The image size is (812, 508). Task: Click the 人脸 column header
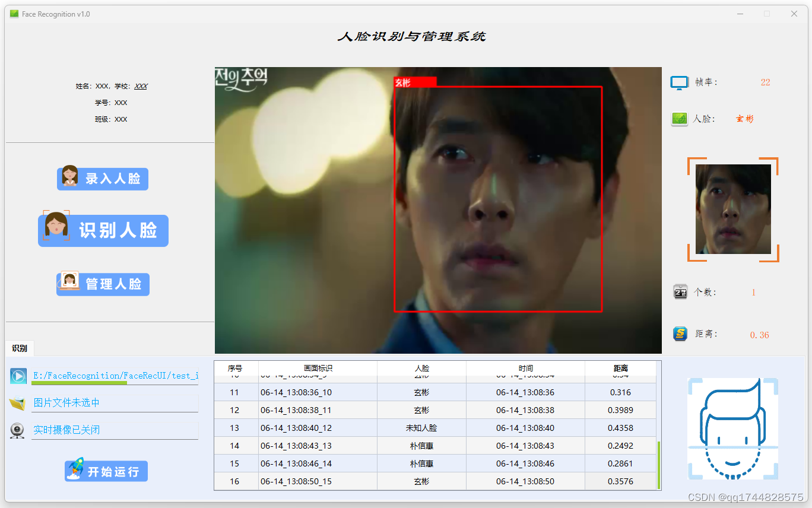[x=422, y=369]
